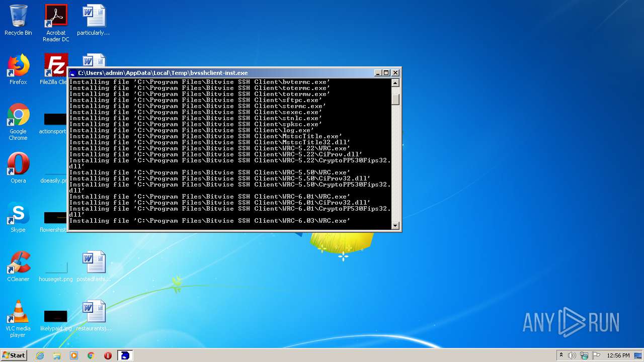Minimize the bvsshclient-inst.exe console window
Image resolution: width=644 pixels, height=362 pixels.
pos(378,73)
